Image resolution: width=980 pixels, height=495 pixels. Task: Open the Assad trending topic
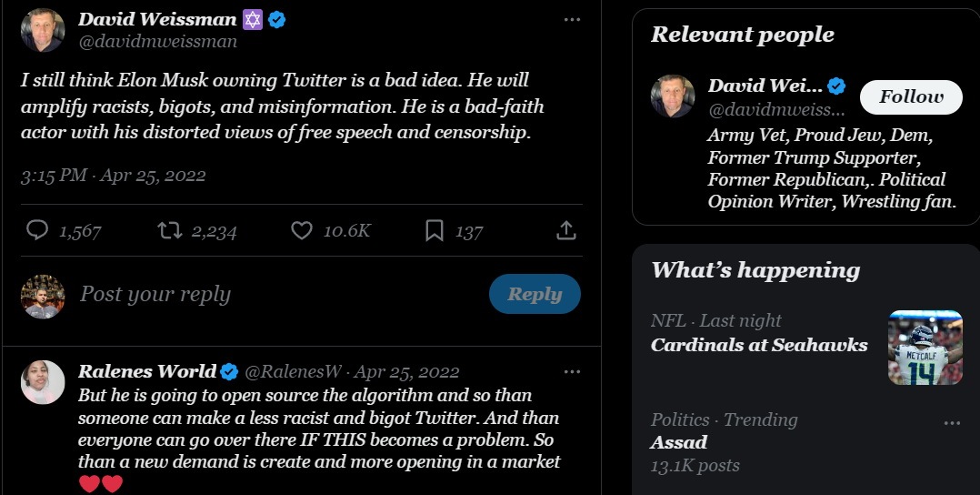679,442
